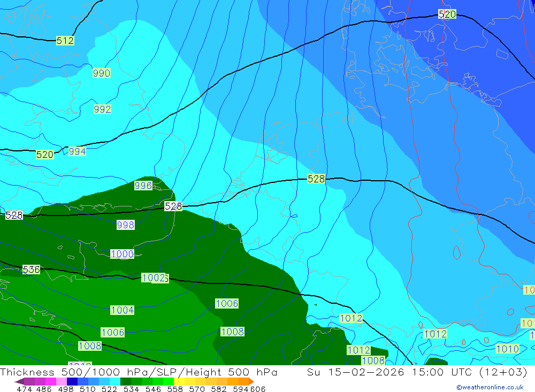Click the '990' isobar label

[x=101, y=73]
